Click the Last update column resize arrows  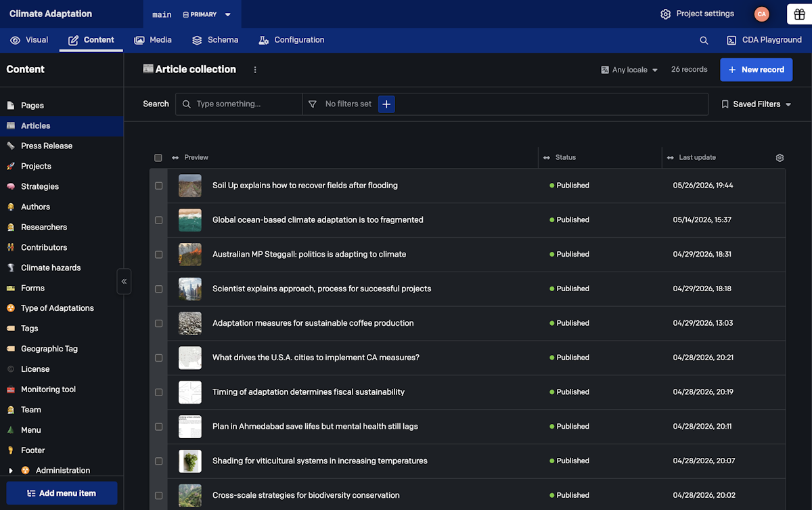click(x=671, y=158)
